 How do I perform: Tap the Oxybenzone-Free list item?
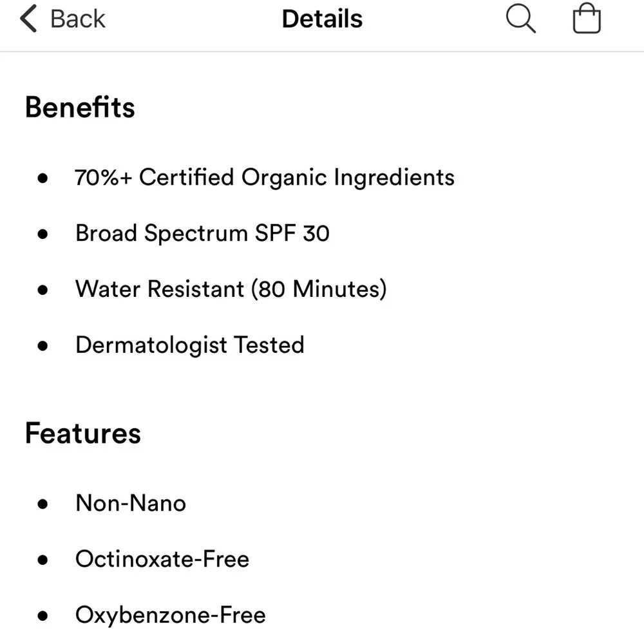(170, 615)
